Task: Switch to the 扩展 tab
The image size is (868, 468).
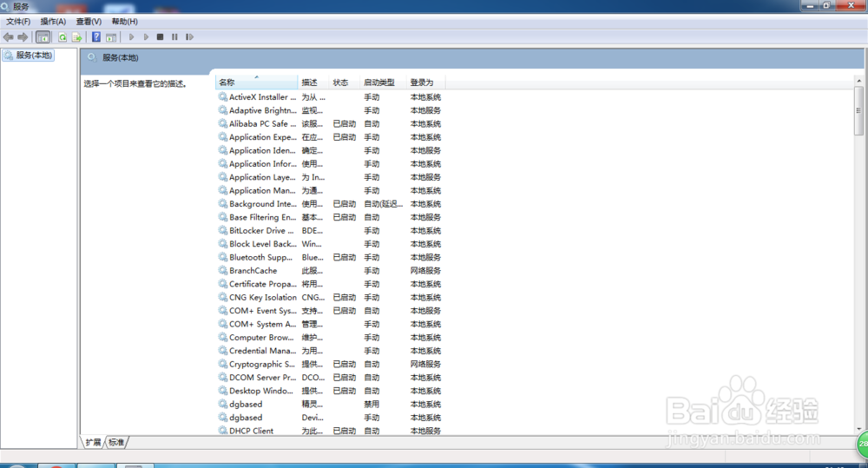Action: (93, 442)
